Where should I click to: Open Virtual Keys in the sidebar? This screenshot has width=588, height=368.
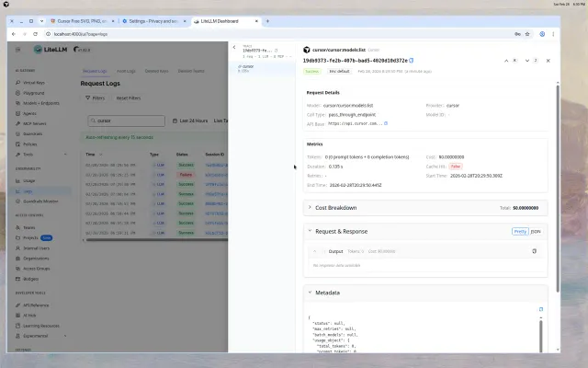click(x=34, y=83)
